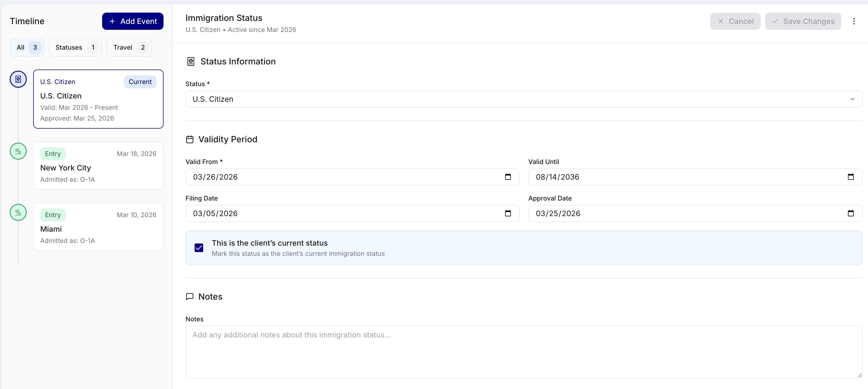
Task: Click the passport icon on the U.S. Citizen timeline node
Action: click(x=18, y=79)
